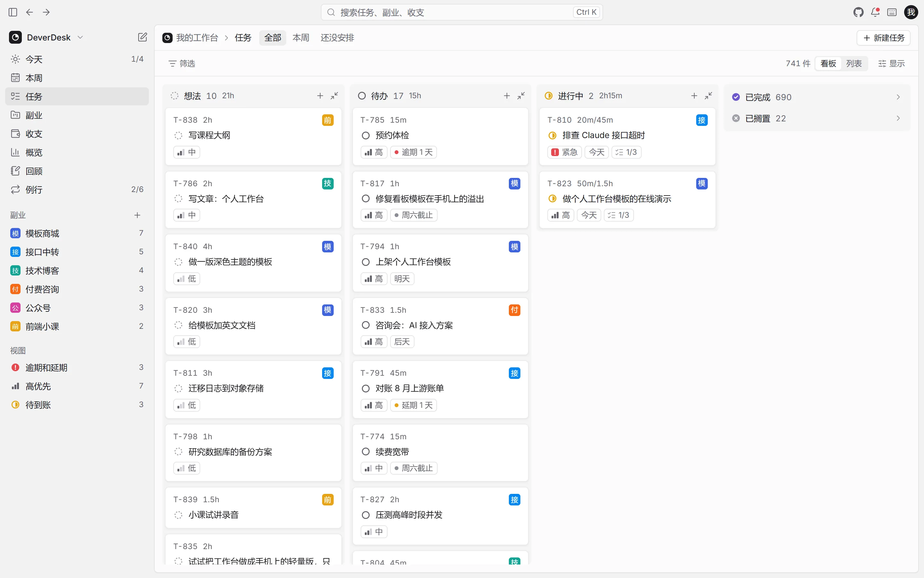This screenshot has width=924, height=578.
Task: Select the 还没安排 tab
Action: click(x=337, y=38)
